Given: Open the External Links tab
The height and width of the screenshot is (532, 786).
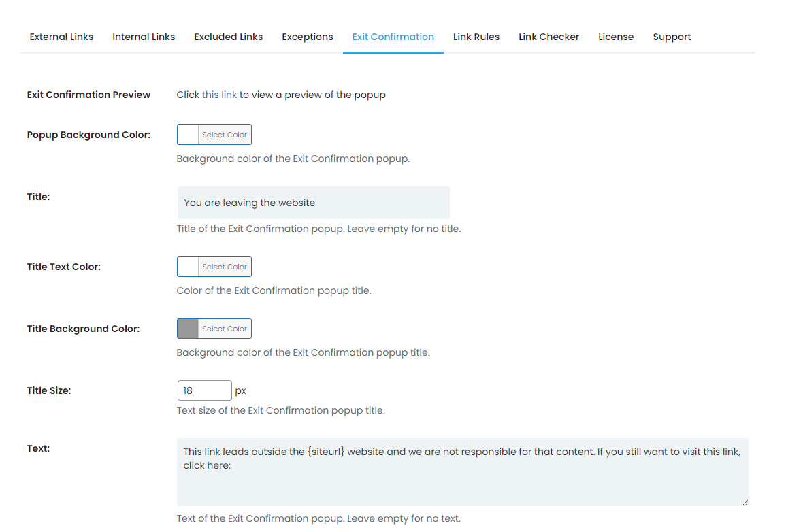Looking at the screenshot, I should click(x=61, y=37).
